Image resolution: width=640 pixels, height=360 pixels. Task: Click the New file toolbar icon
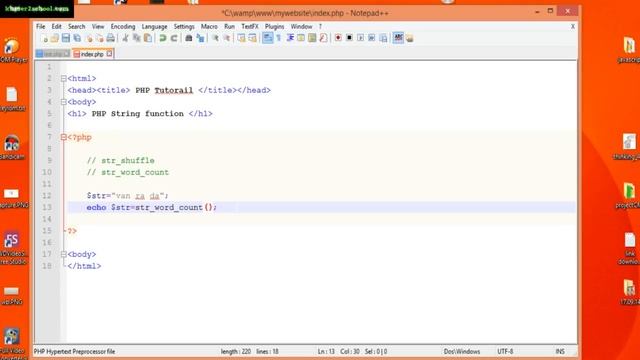tap(44, 38)
